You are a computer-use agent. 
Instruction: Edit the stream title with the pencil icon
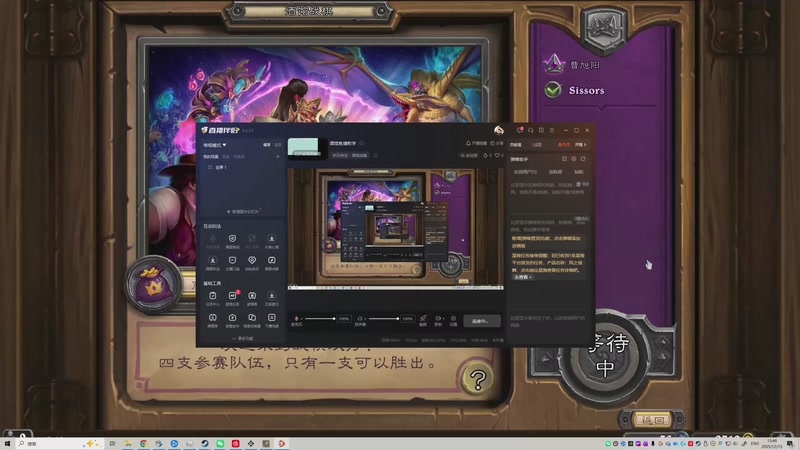362,143
